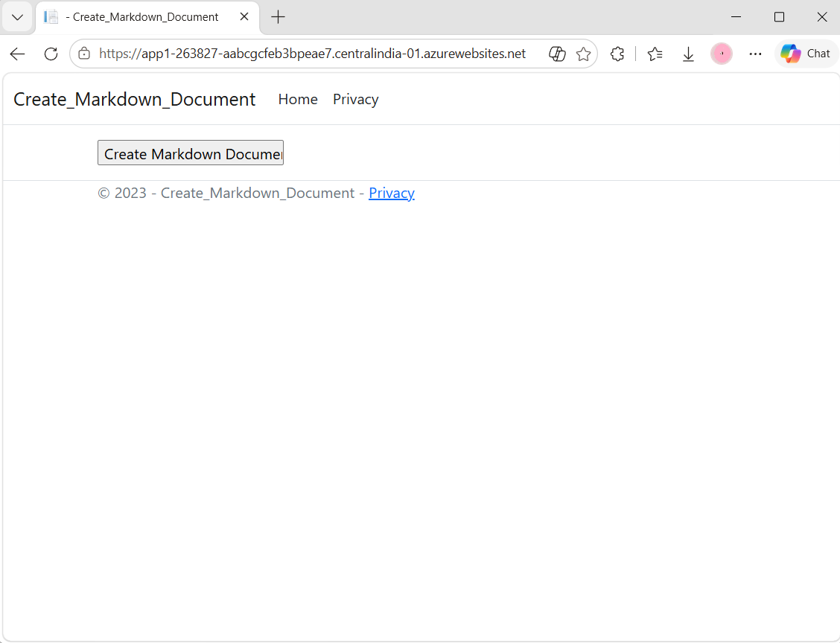
Task: Open Settings and more ellipsis menu
Action: [755, 54]
